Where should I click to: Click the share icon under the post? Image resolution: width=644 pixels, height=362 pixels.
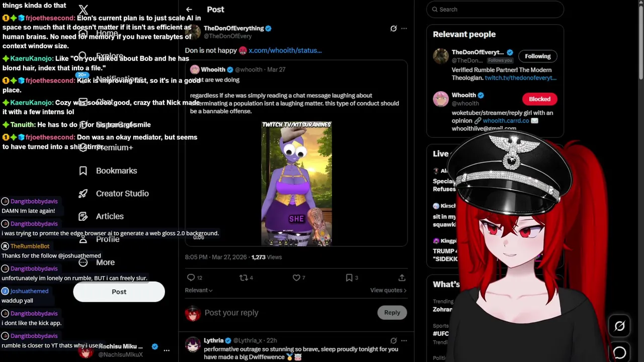pyautogui.click(x=401, y=278)
